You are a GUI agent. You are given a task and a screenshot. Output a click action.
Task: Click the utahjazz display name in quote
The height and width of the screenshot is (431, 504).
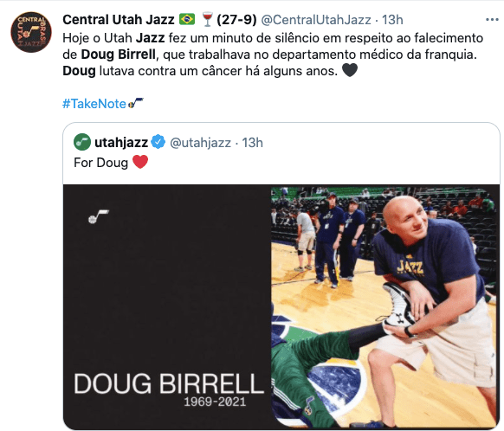tap(121, 142)
